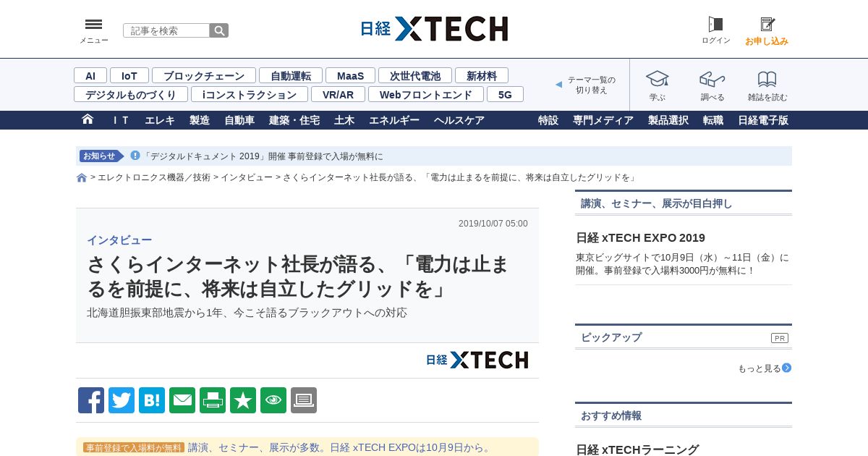Screen dimensions: 868x456
Task: Open the 製品選択 navigation item
Action: coord(668,120)
